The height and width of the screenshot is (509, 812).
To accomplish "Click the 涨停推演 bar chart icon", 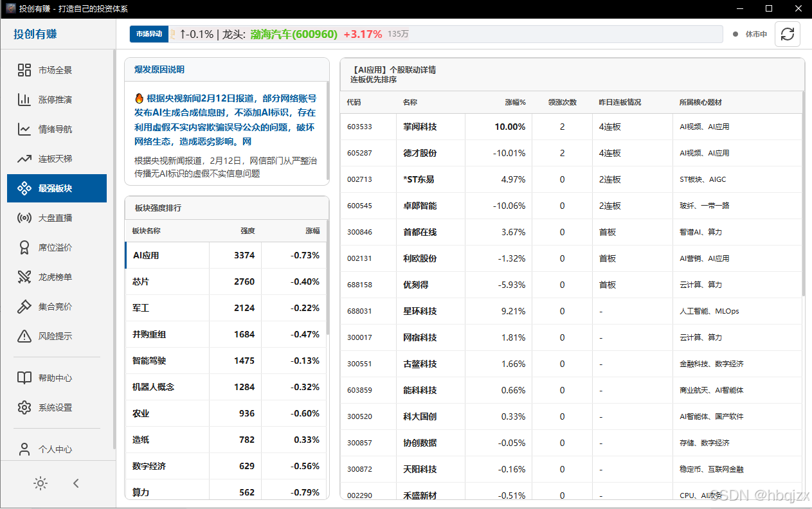I will click(x=24, y=100).
